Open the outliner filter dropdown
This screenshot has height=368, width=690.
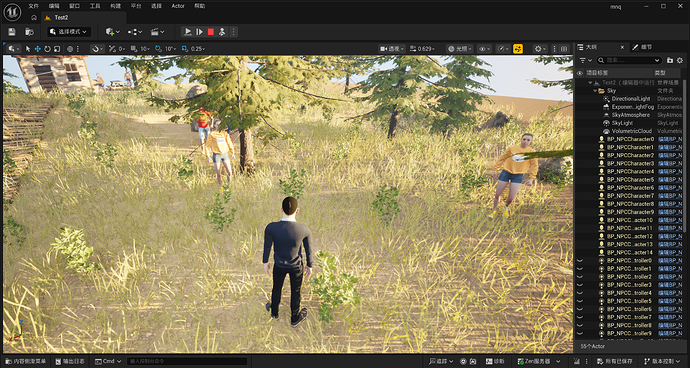pyautogui.click(x=586, y=60)
